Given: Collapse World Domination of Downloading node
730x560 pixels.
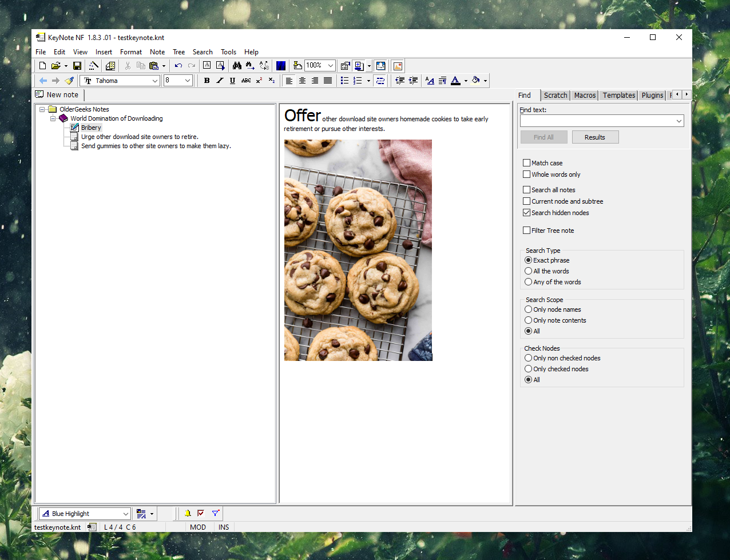Looking at the screenshot, I should click(x=53, y=118).
